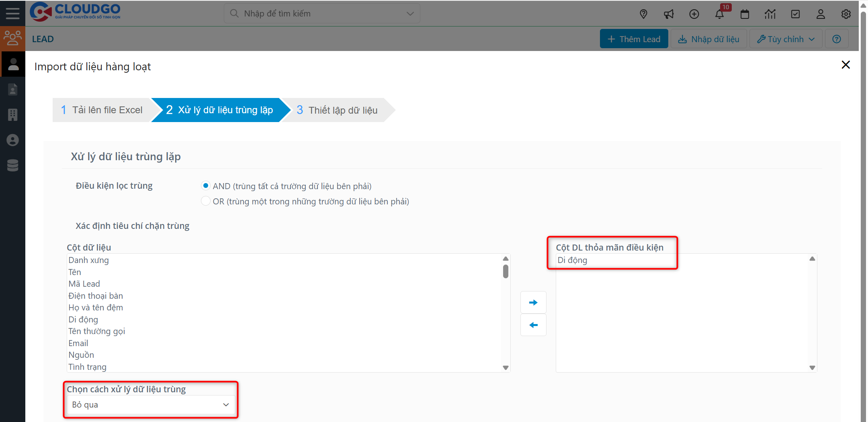Toggle the hamburger menu in the sidebar
Image resolution: width=868 pixels, height=422 pixels.
coord(12,13)
